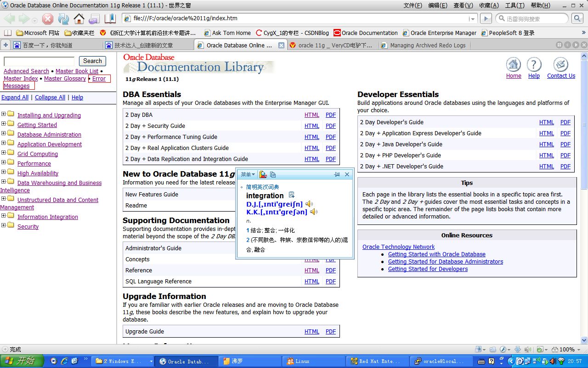Click the browser Forward arrow
The width and height of the screenshot is (588, 368).
[24, 19]
